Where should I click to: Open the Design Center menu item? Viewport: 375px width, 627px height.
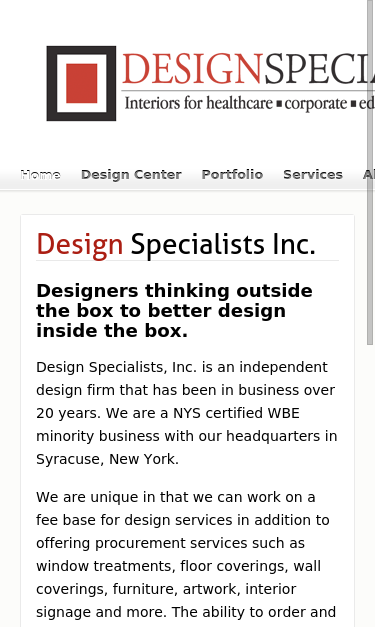tap(131, 175)
